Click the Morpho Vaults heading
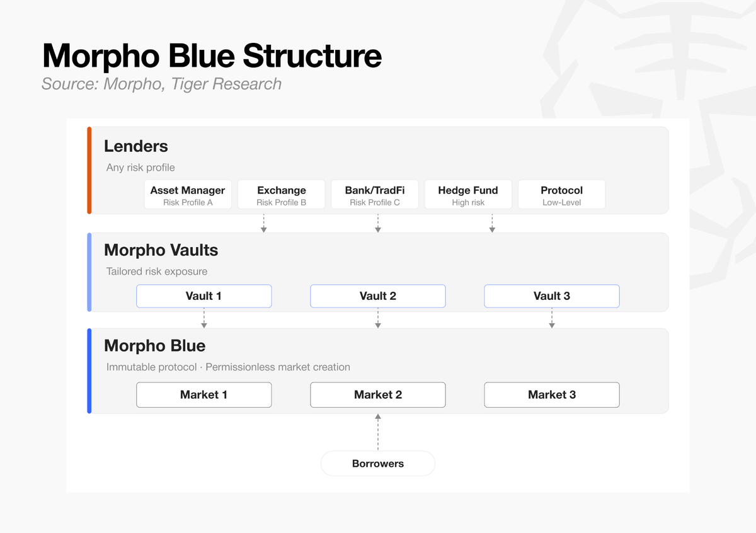 [x=161, y=250]
